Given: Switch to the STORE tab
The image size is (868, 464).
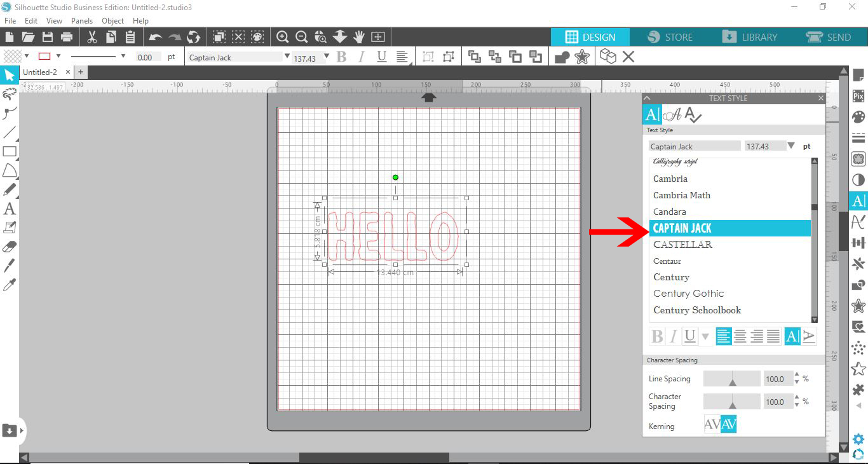Looking at the screenshot, I should pos(670,37).
